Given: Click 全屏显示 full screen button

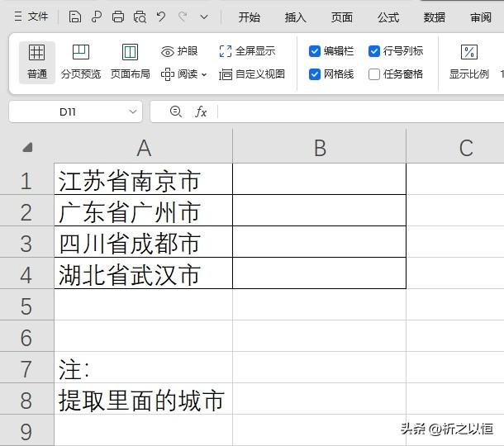Looking at the screenshot, I should click(247, 51).
